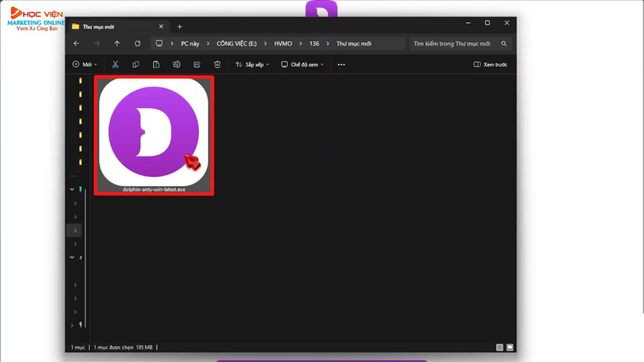This screenshot has width=644, height=362.
Task: Toggle the "Xem trước" preview pane
Action: point(491,64)
